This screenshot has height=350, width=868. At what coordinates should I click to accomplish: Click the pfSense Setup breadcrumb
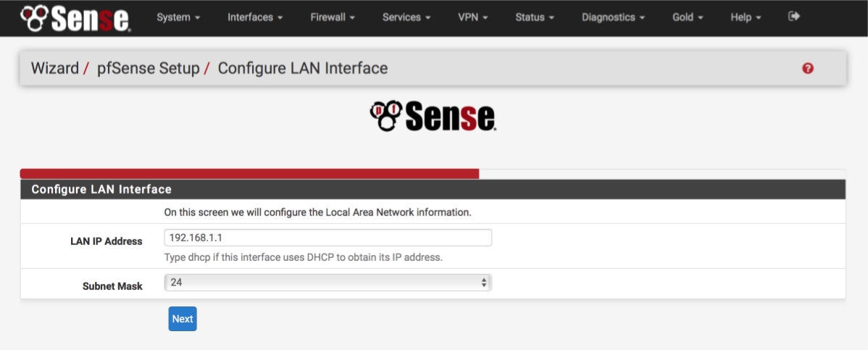tap(149, 69)
